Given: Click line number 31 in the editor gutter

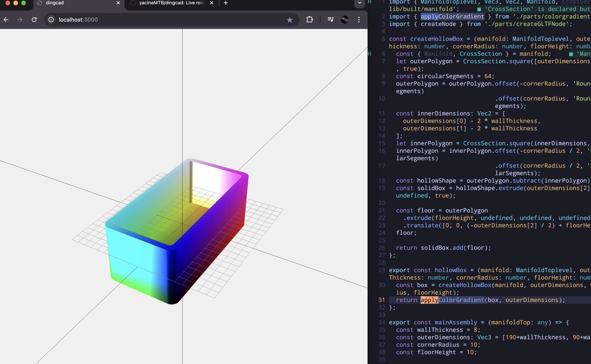Looking at the screenshot, I should click(x=381, y=300).
